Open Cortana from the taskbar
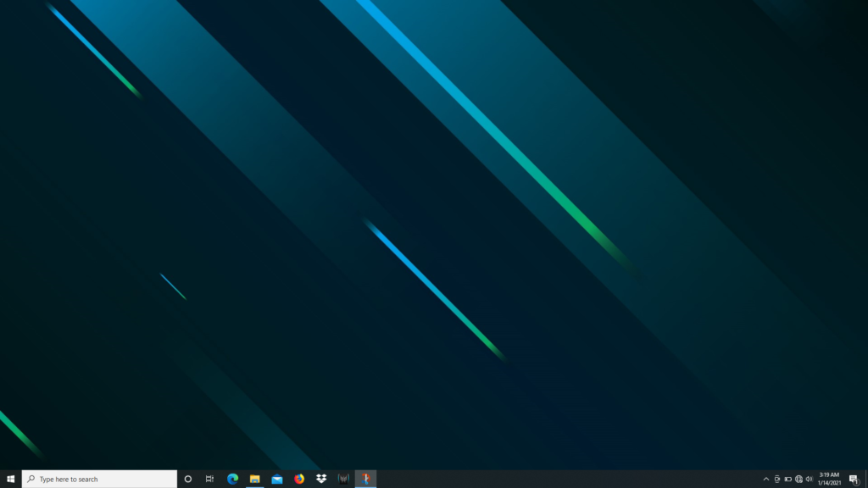 pos(187,480)
